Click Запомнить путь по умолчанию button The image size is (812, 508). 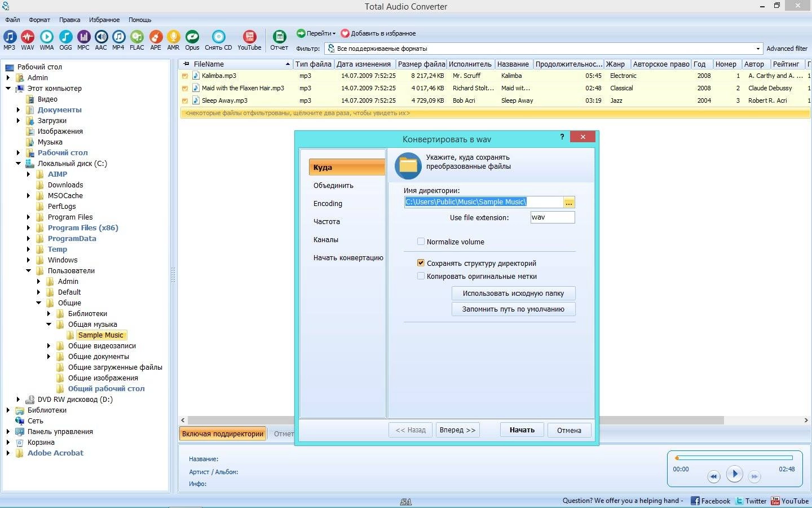(x=513, y=309)
